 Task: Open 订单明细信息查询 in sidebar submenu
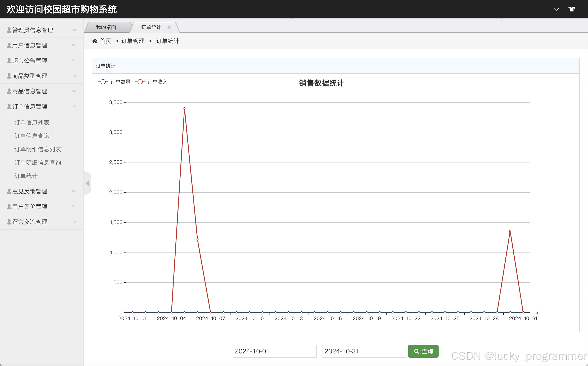pos(38,163)
